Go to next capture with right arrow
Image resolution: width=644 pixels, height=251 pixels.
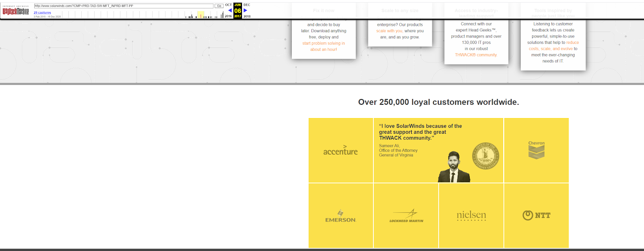(x=245, y=10)
